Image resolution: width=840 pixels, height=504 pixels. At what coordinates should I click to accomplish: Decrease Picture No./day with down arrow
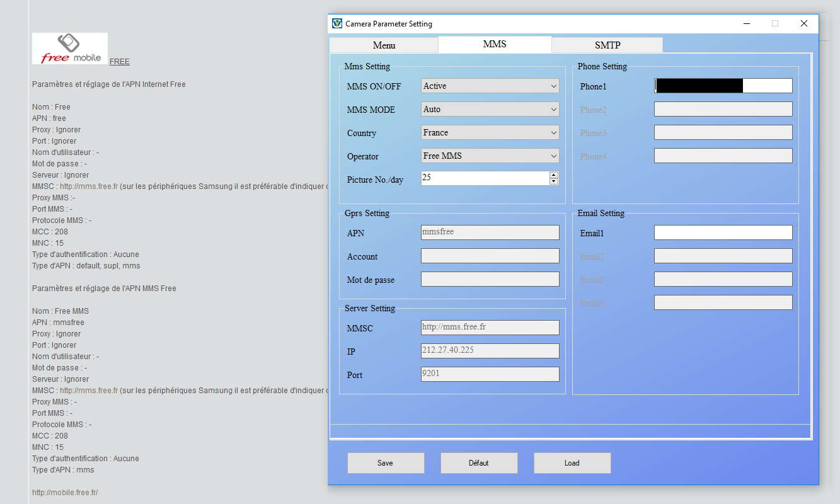[x=554, y=181]
